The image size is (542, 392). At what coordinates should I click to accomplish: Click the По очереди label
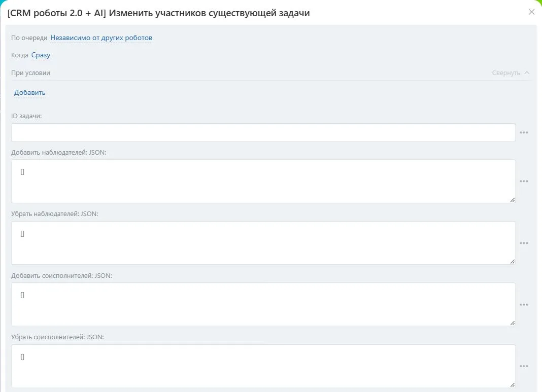tap(29, 38)
